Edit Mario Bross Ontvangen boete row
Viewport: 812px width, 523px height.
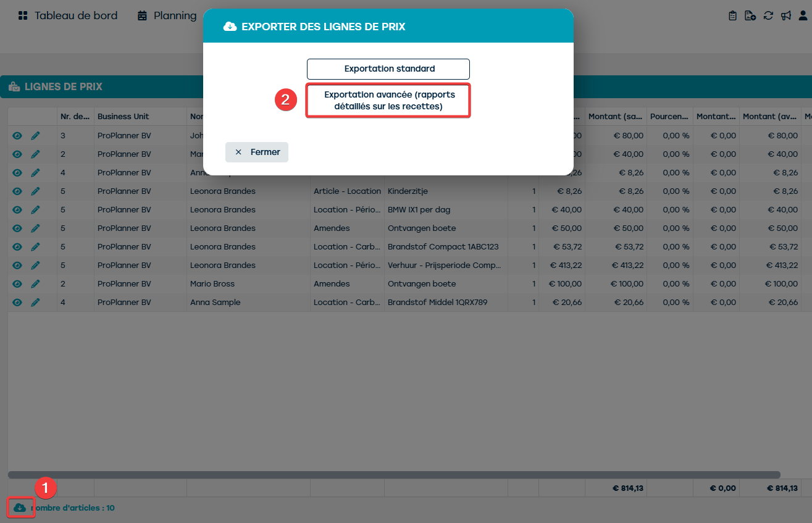coord(35,284)
